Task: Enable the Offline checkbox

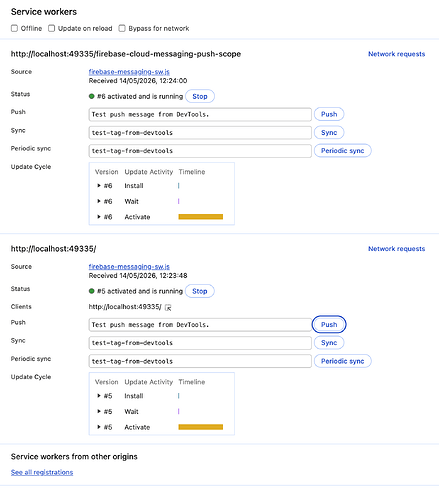Action: click(14, 28)
